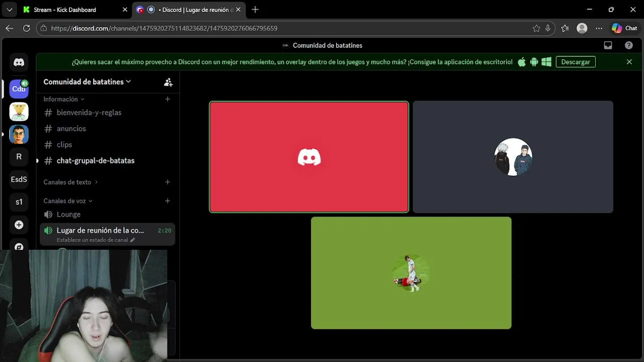Click the 2:20 call timer
Image resolution: width=644 pixels, height=362 pixels.
[165, 230]
